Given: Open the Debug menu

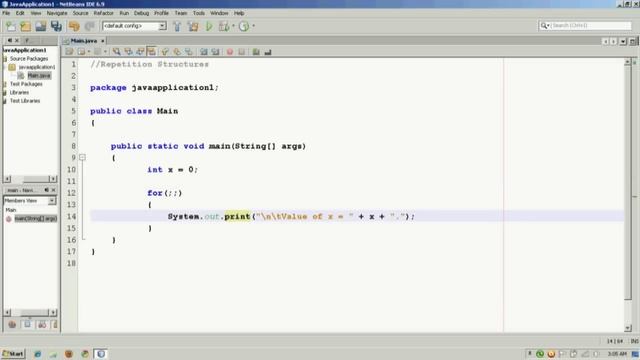Looking at the screenshot, I should coord(141,13).
